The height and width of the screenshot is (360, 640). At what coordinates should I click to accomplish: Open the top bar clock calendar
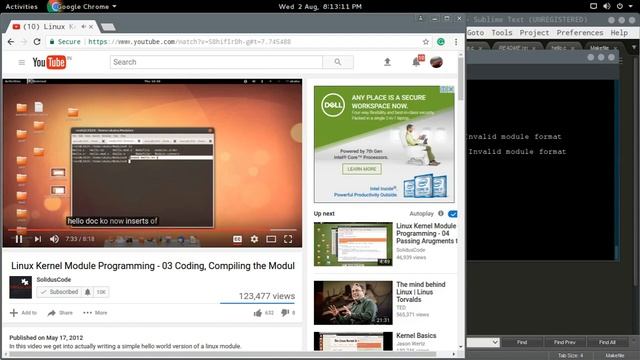point(320,7)
